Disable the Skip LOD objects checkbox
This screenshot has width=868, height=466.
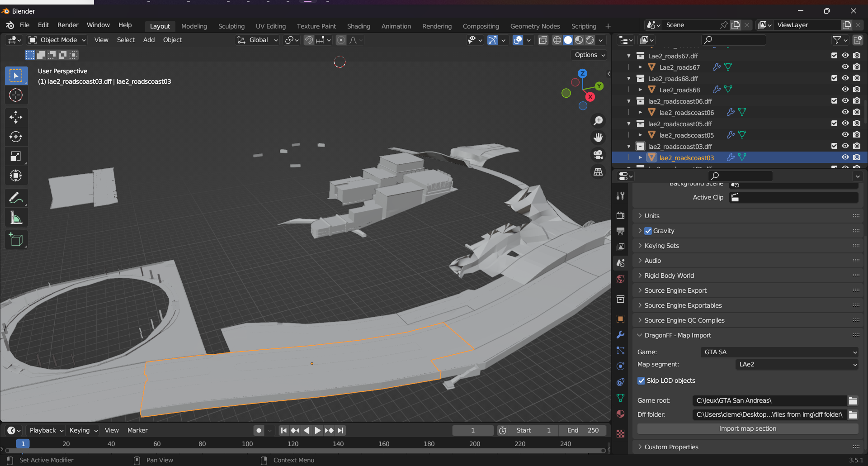point(641,380)
